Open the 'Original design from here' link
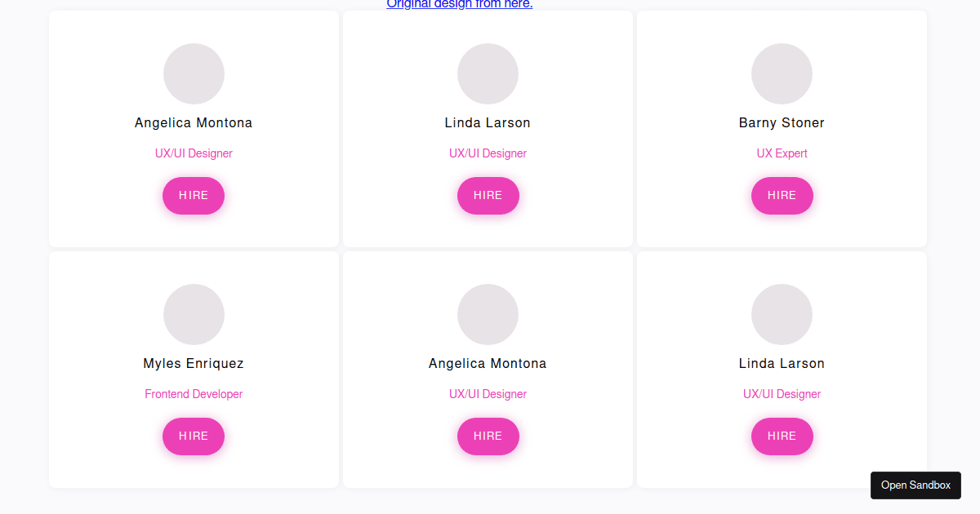980x514 pixels. click(458, 3)
